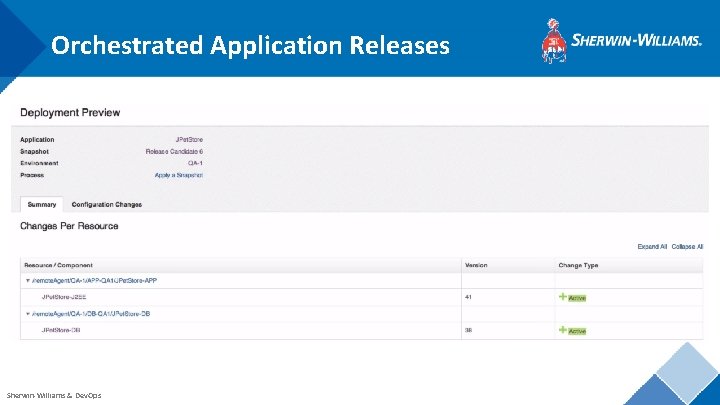Open the JPetStore application link

[189, 140]
